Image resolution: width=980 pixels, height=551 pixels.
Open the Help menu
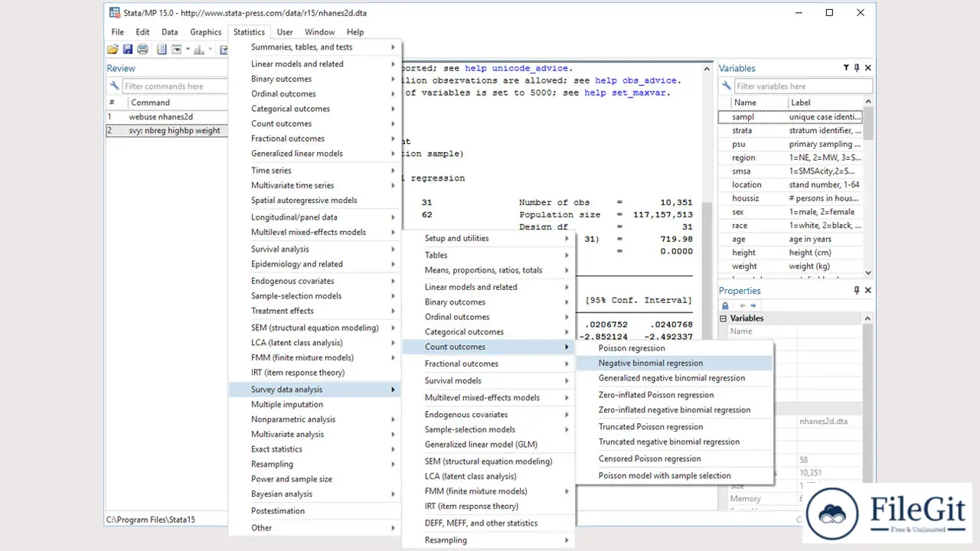tap(355, 32)
